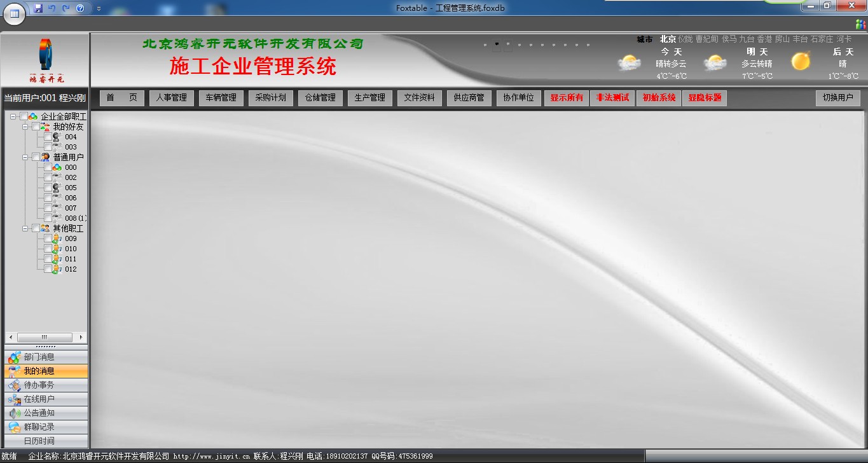Screen dimensions: 868x463
Task: Click the 切换用户 switch user button
Action: (838, 98)
